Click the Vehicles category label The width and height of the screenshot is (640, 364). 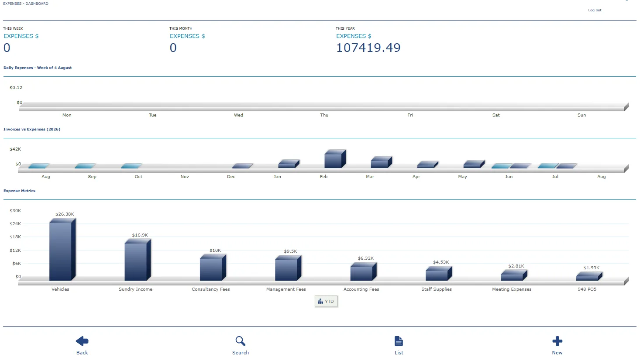[60, 289]
